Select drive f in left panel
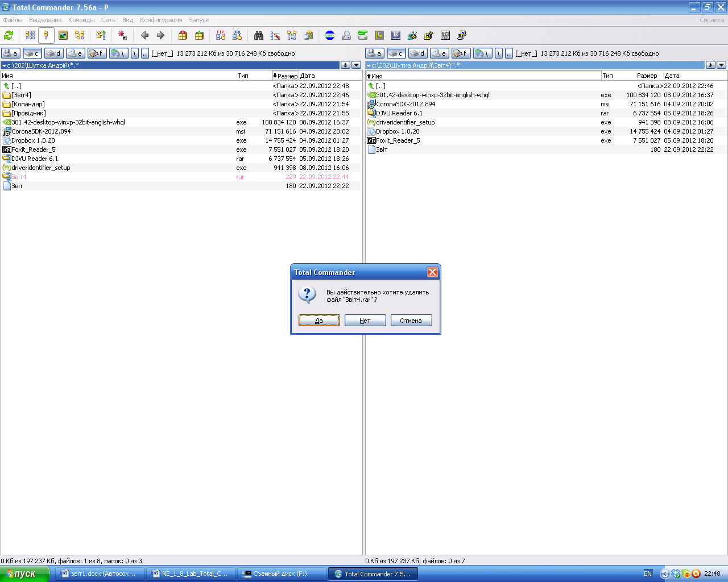 tap(97, 53)
